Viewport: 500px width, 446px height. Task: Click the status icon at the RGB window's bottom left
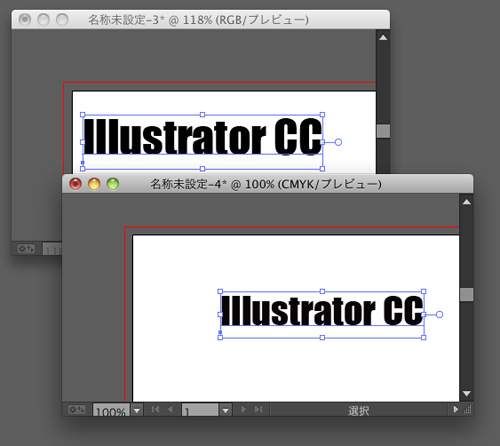point(26,249)
